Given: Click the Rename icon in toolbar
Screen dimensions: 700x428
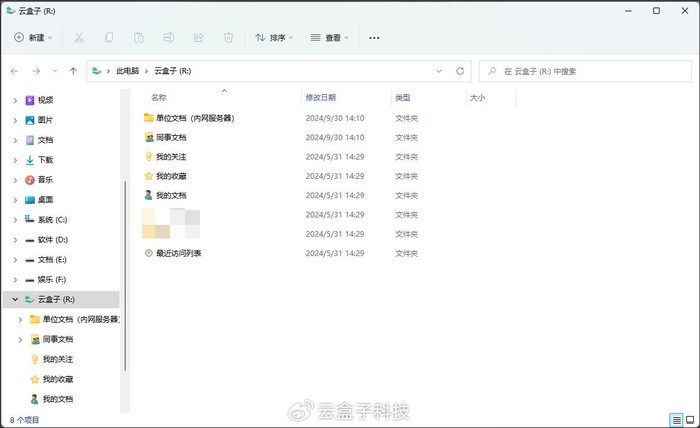Looking at the screenshot, I should point(169,37).
